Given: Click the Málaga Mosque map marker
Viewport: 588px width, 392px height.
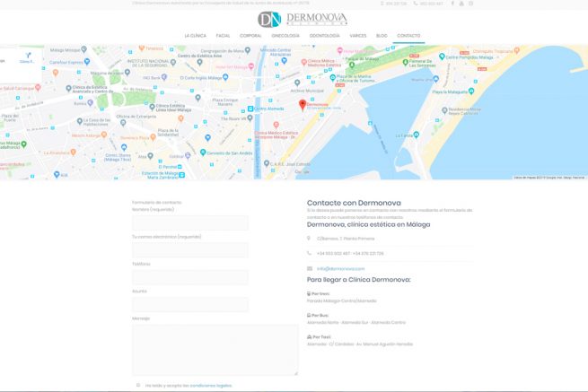Looking at the screenshot, I should tap(84, 49).
